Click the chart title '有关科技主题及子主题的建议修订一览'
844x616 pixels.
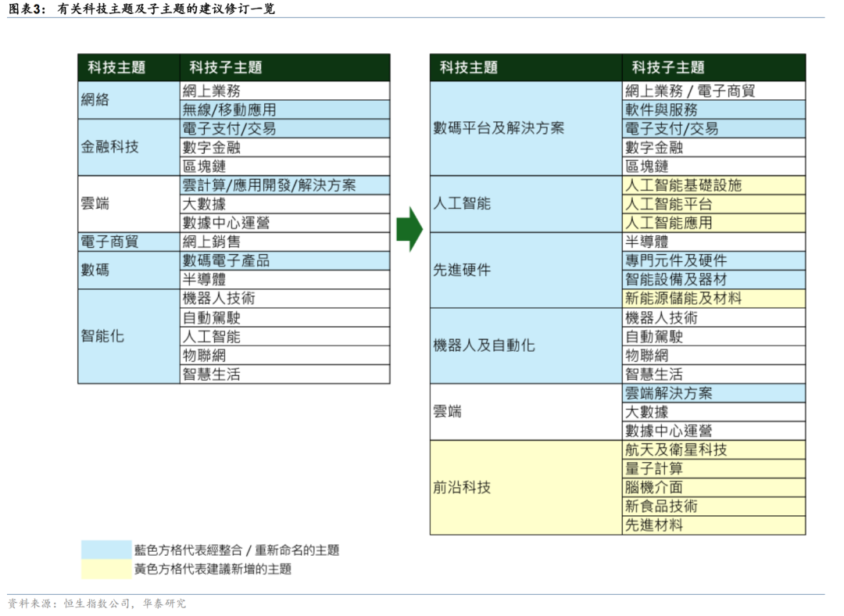(166, 9)
